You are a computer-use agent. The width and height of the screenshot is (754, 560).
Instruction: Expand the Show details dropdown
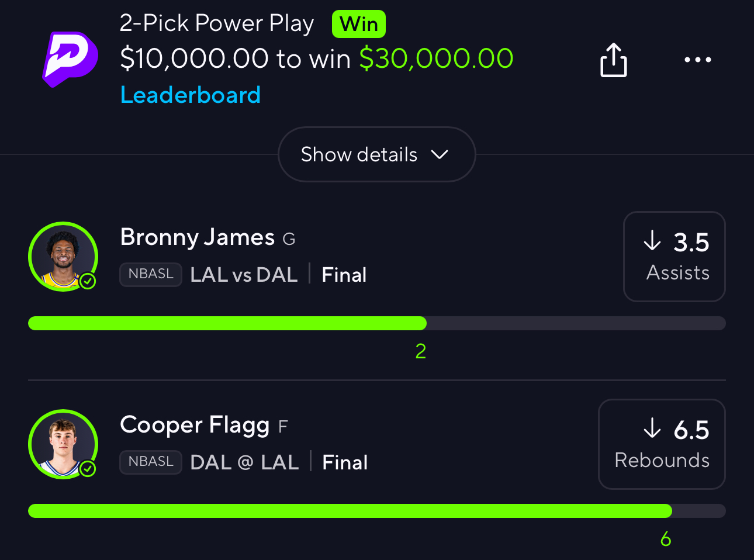pyautogui.click(x=376, y=154)
